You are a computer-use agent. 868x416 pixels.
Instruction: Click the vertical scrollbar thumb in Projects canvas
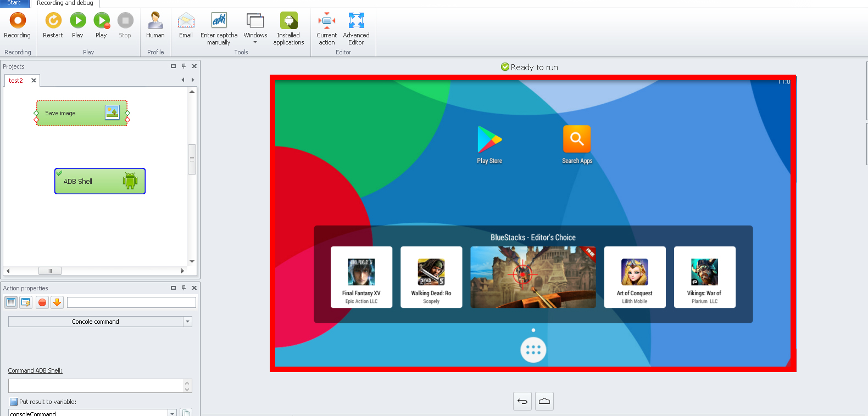(192, 159)
